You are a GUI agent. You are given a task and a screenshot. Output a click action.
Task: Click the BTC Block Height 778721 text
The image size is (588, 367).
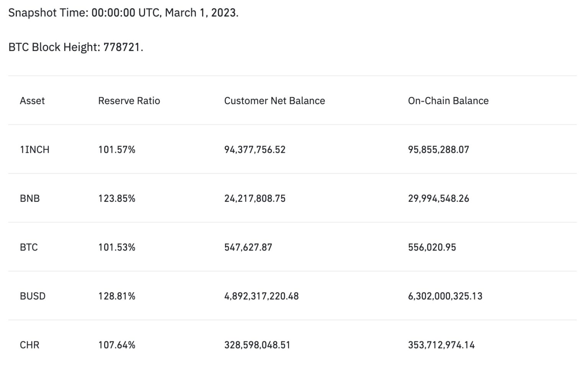[x=76, y=47]
